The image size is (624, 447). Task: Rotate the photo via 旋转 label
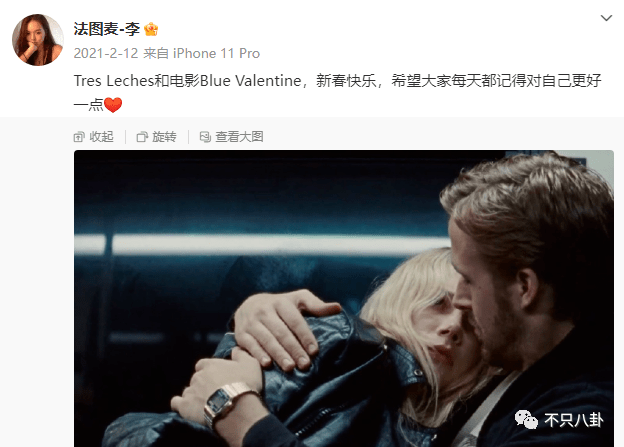[x=164, y=137]
